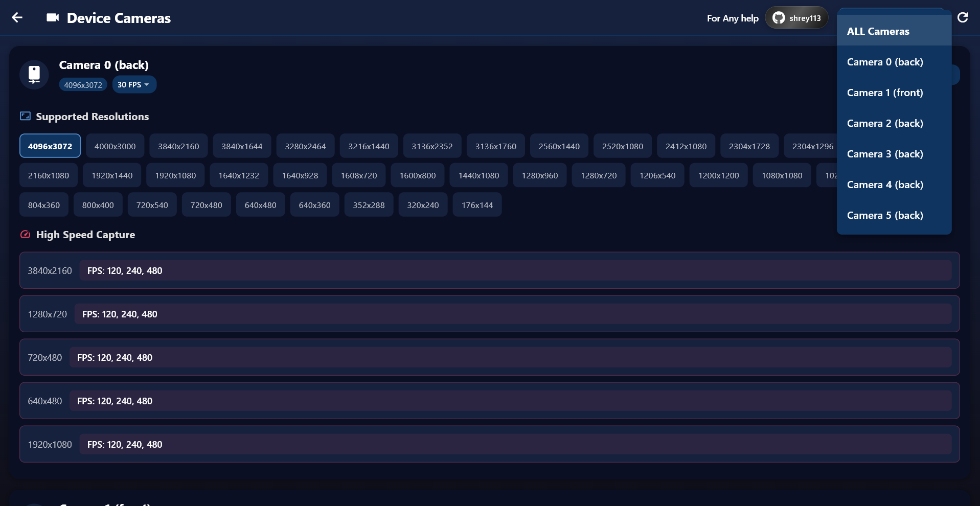The width and height of the screenshot is (980, 506).
Task: Click the 3840x2160 high speed row
Action: click(489, 270)
